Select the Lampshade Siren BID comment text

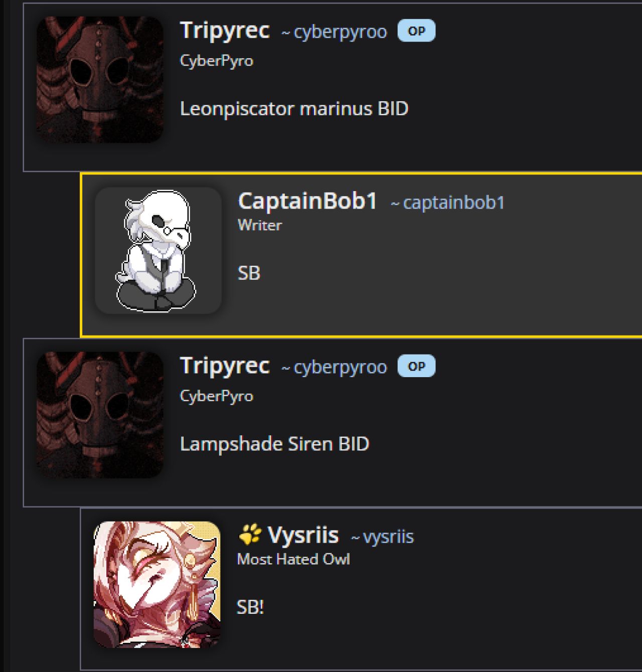pyautogui.click(x=275, y=444)
